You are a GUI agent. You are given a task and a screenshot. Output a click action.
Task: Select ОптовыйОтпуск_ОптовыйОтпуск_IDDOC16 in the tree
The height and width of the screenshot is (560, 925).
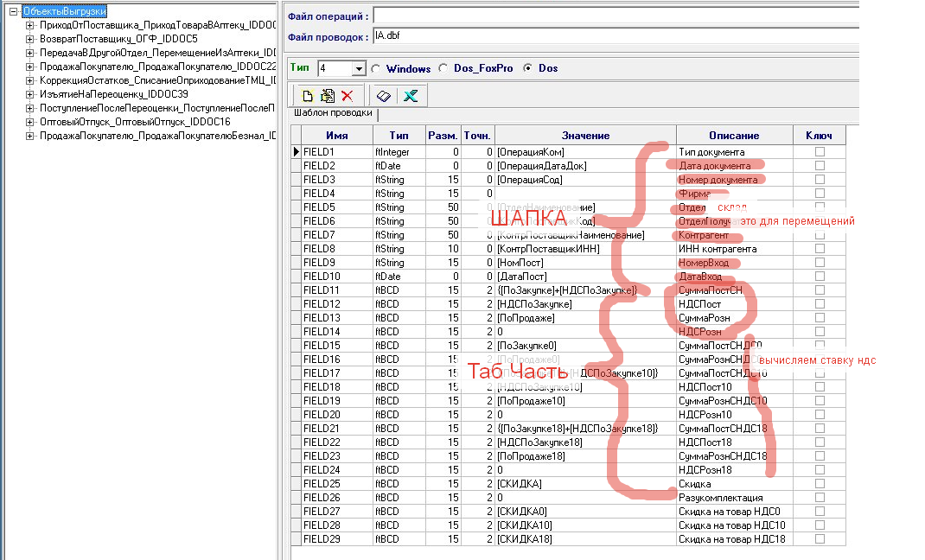click(x=134, y=122)
